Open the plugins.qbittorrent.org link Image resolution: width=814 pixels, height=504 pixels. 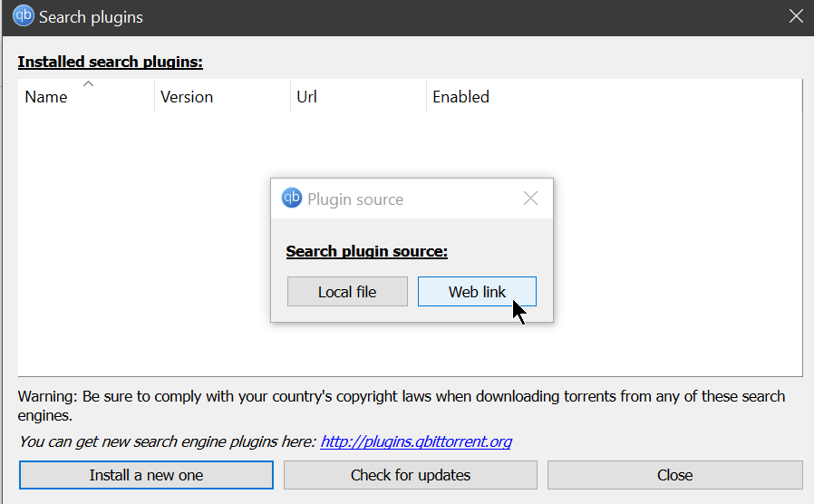(x=416, y=441)
